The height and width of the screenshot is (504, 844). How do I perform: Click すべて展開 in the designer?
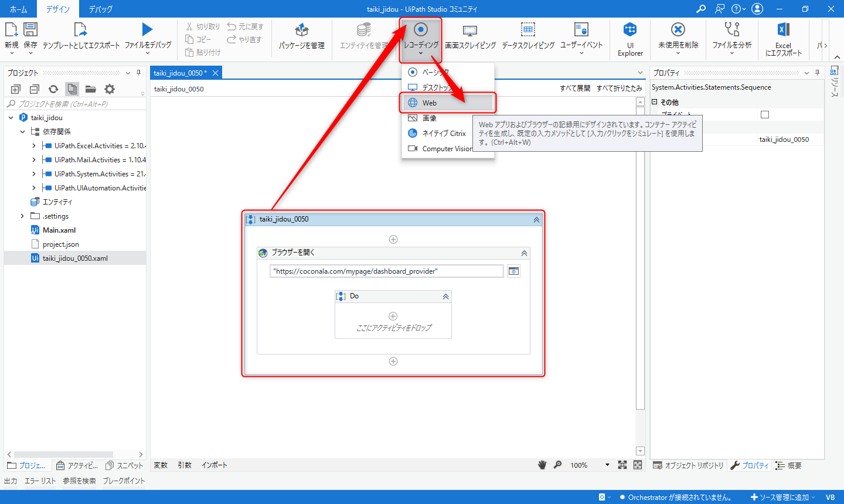coord(575,88)
